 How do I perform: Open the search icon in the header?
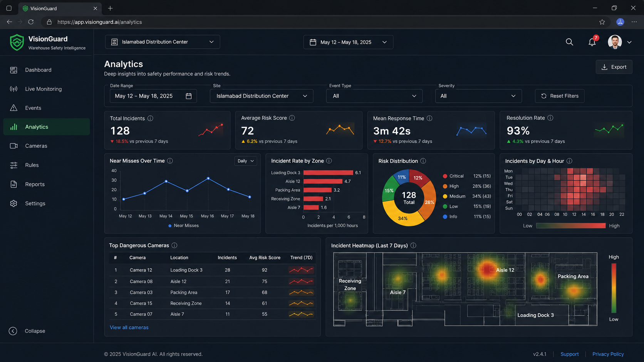tap(569, 42)
